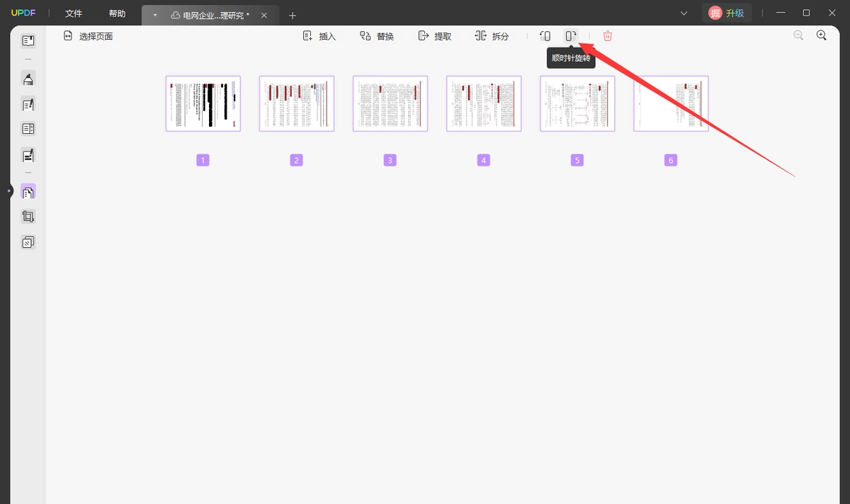Open the Reader mode icon in the sidebar

pos(28,41)
